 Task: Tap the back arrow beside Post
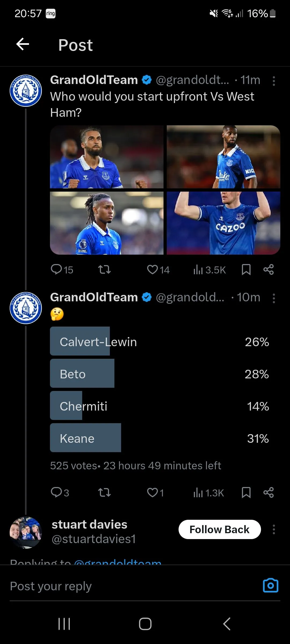tap(23, 44)
